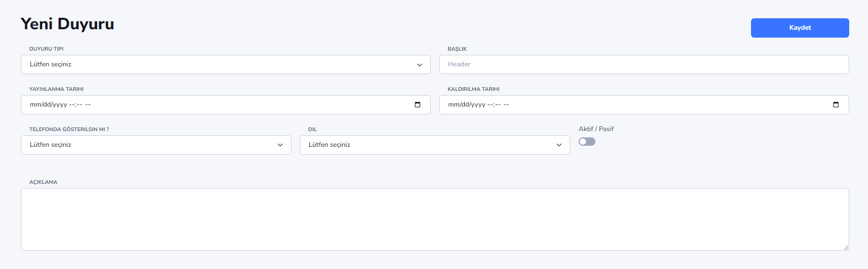Expand the Duyuru Tipi select box
The image size is (868, 269).
tap(226, 64)
